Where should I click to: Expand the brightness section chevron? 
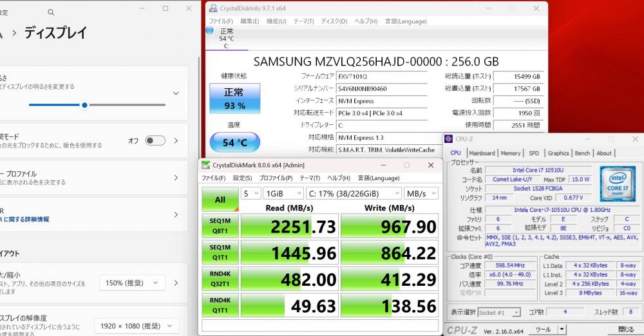coord(176,93)
